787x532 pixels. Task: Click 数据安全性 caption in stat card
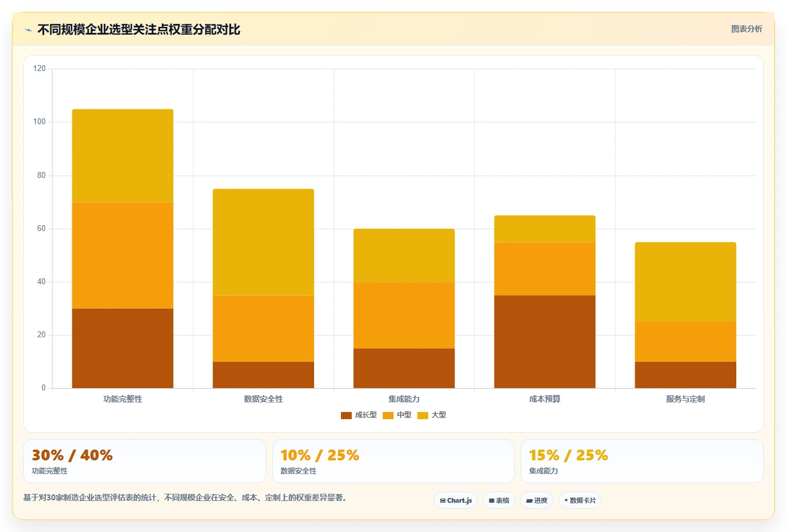(299, 471)
